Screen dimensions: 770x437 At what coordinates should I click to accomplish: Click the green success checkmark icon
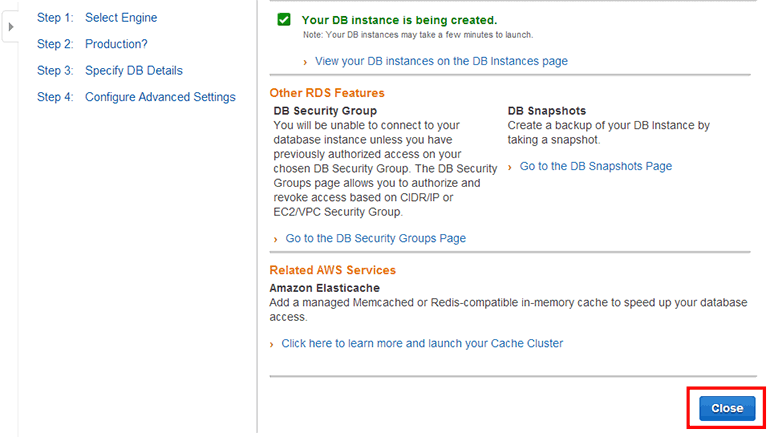[284, 20]
